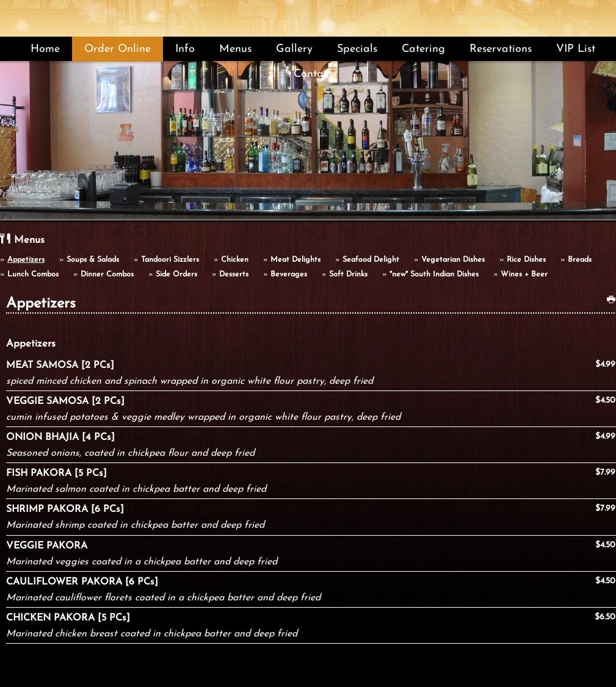Show the Seafood Delight menu category

pos(371,260)
